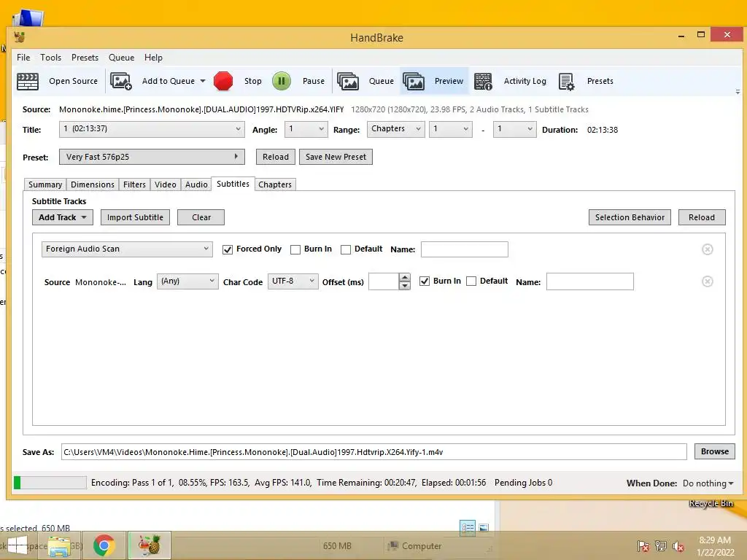Click the Clear subtitles button
The height and width of the screenshot is (560, 747).
[x=201, y=217]
